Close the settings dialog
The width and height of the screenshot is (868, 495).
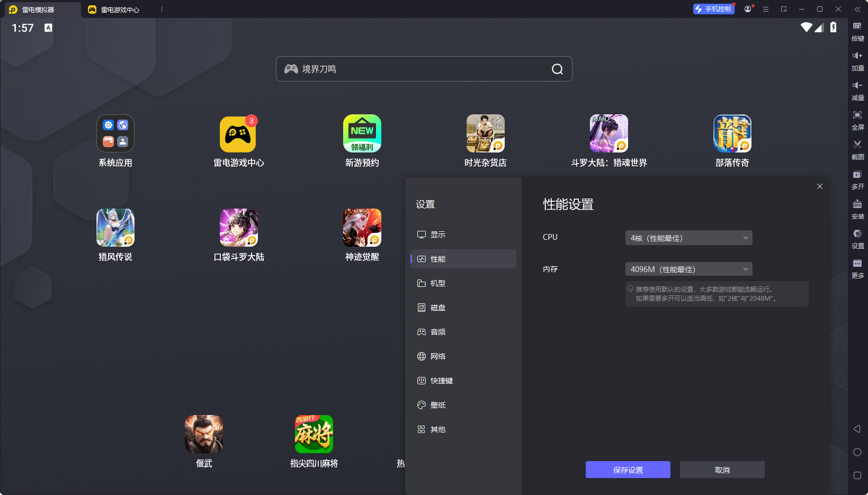[820, 186]
